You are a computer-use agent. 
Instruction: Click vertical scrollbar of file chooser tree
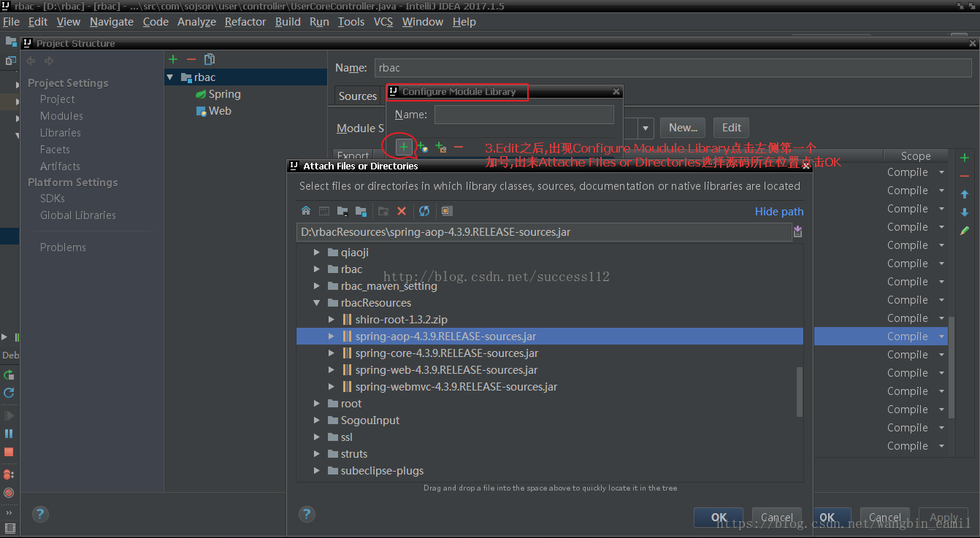click(800, 391)
